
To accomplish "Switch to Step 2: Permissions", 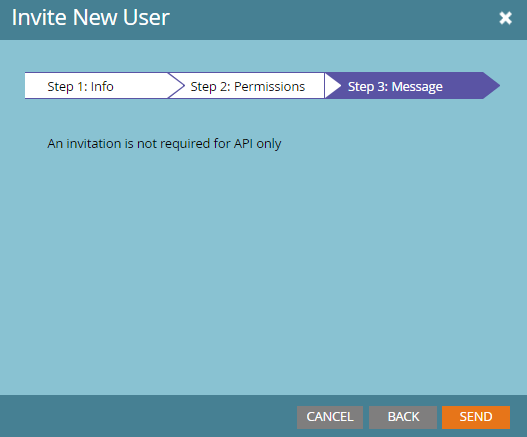I will (247, 86).
